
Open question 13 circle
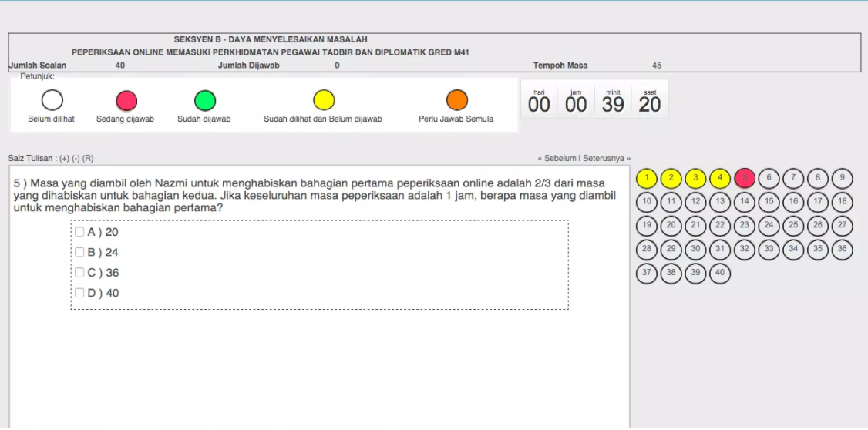(720, 202)
